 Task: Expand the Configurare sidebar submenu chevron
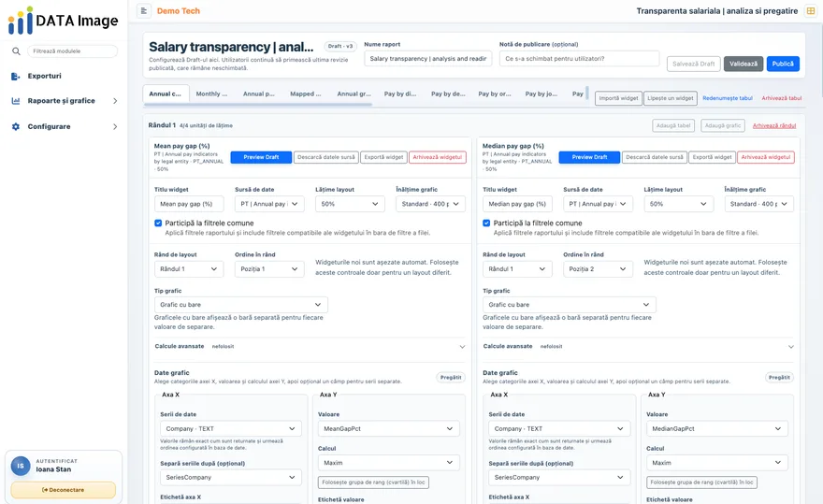(x=115, y=126)
